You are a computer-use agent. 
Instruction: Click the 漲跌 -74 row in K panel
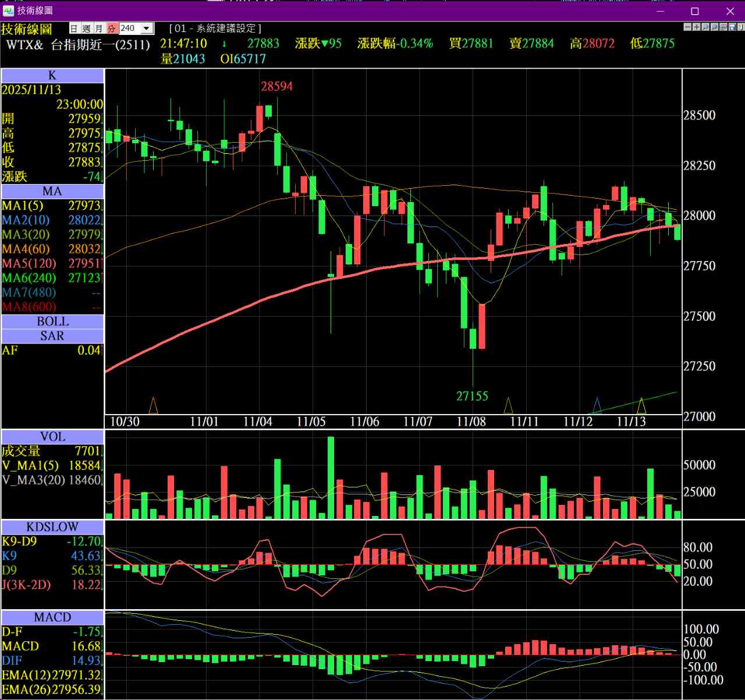pyautogui.click(x=52, y=176)
